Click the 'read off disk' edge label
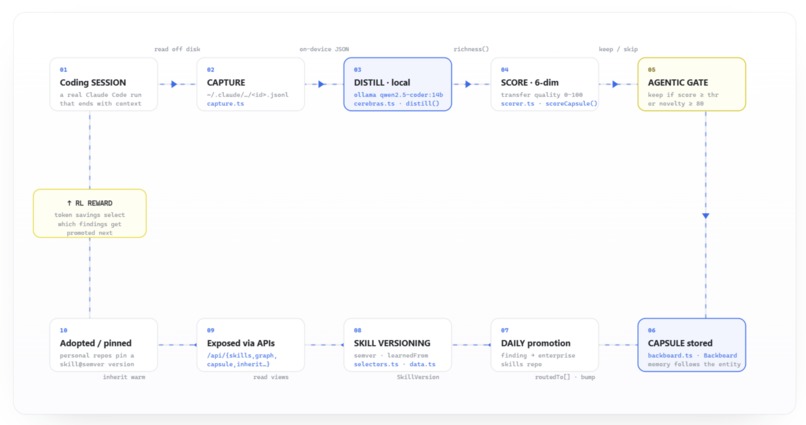The width and height of the screenshot is (806, 425). tap(177, 49)
